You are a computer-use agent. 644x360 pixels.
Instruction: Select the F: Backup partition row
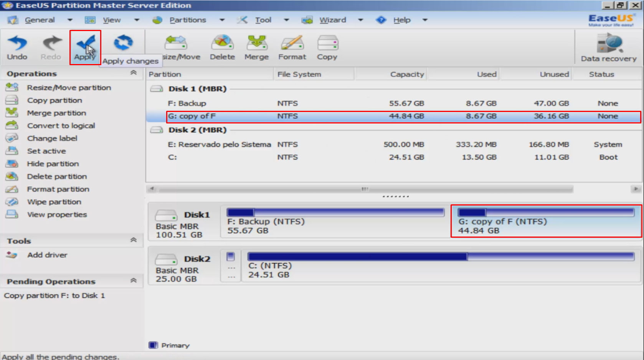click(x=393, y=103)
